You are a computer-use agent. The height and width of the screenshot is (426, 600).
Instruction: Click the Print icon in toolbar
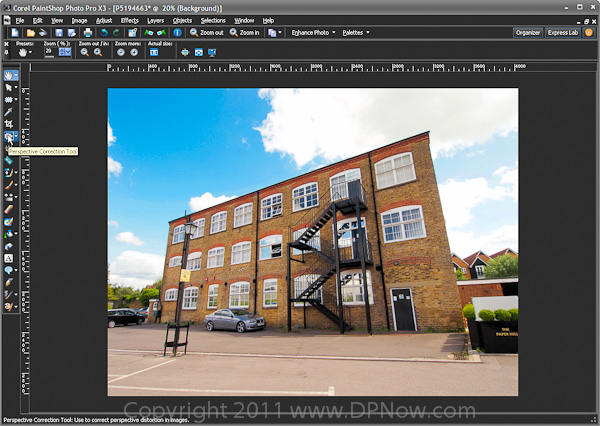pos(89,33)
